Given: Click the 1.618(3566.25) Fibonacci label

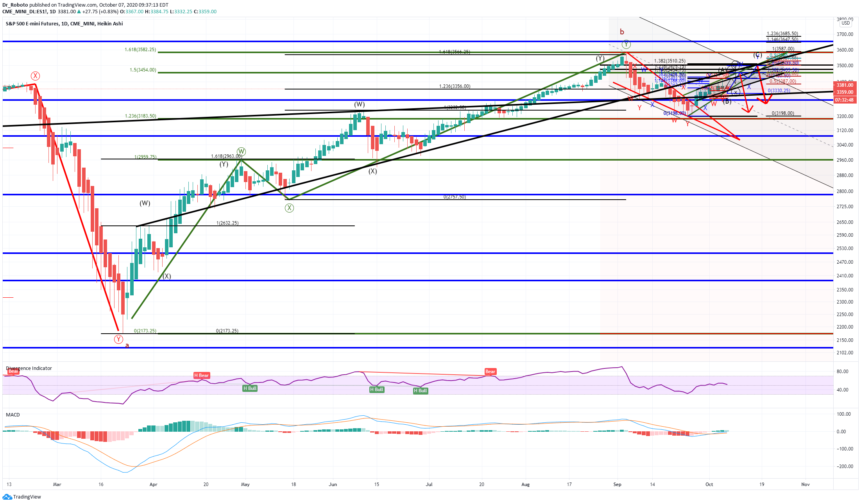Looking at the screenshot, I should (x=455, y=52).
